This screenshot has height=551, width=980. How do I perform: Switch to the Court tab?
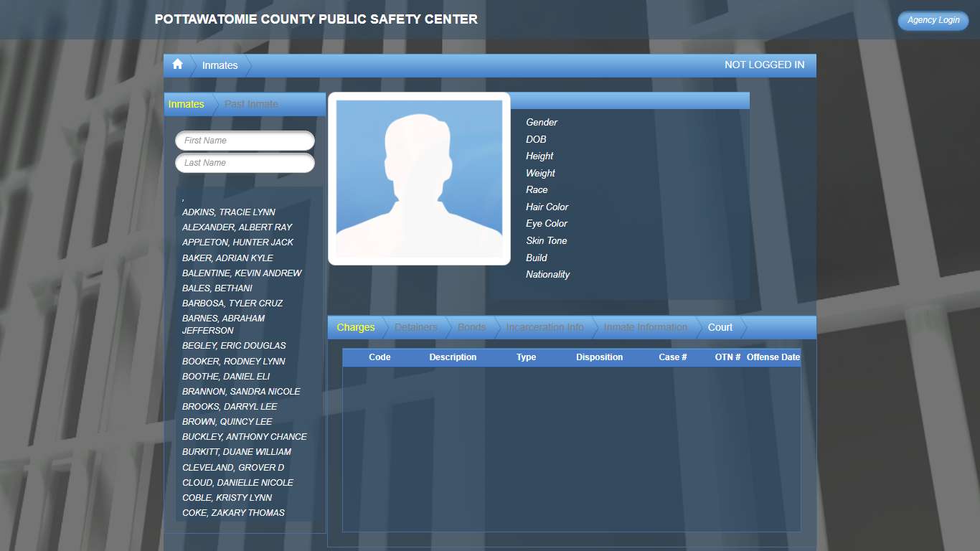(719, 327)
